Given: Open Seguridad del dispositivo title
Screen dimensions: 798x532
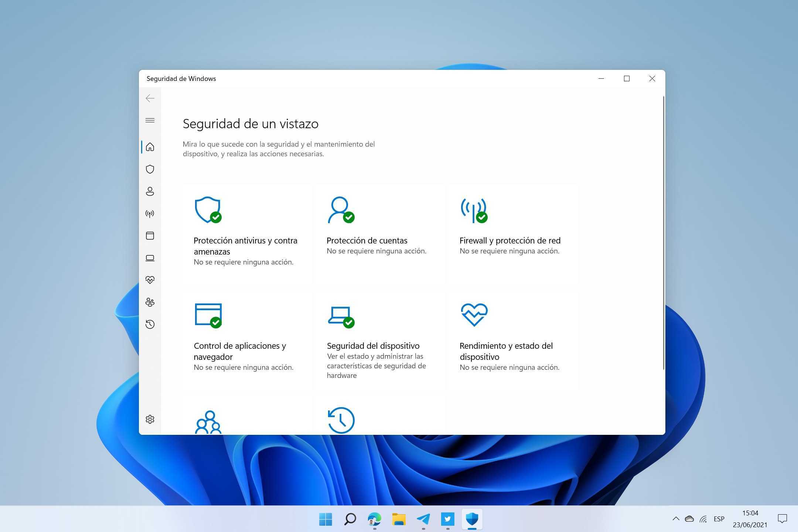Looking at the screenshot, I should click(373, 346).
